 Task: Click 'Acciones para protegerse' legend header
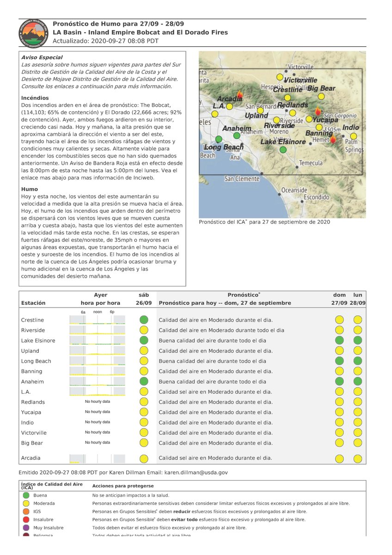123,486
